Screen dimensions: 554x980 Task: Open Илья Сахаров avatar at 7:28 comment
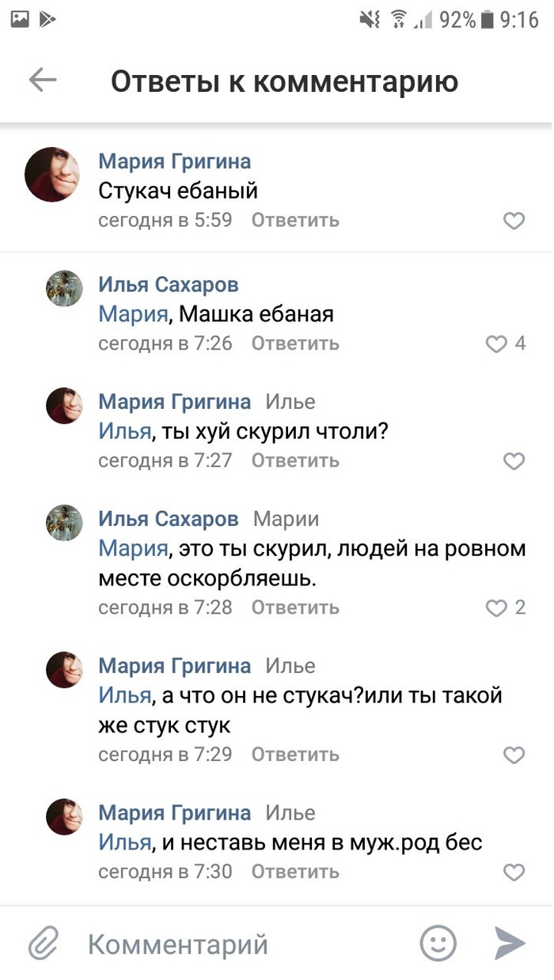coord(64,523)
